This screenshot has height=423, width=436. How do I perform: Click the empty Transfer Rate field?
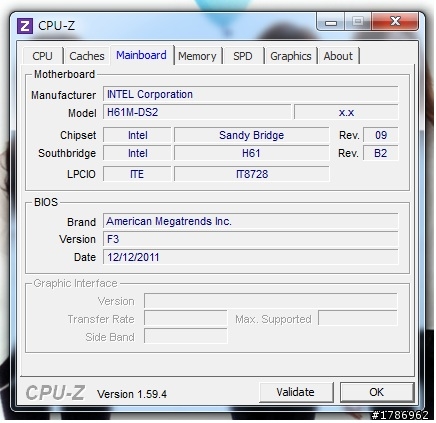pos(186,318)
